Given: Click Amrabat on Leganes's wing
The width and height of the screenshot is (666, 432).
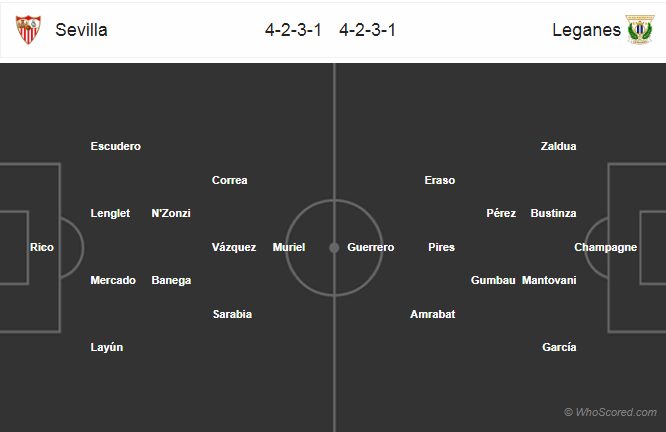Looking at the screenshot, I should point(432,314).
